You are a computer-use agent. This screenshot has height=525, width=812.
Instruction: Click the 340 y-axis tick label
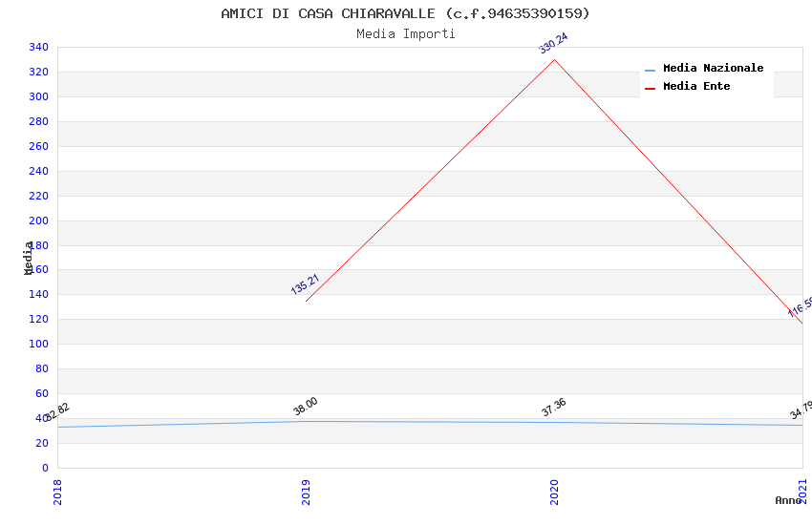(39, 47)
